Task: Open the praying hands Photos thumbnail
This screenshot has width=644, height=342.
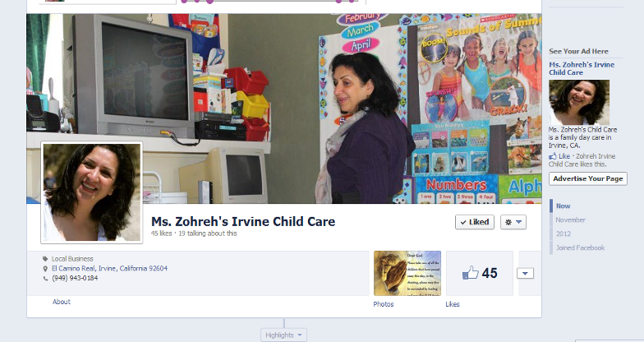Action: (x=407, y=273)
